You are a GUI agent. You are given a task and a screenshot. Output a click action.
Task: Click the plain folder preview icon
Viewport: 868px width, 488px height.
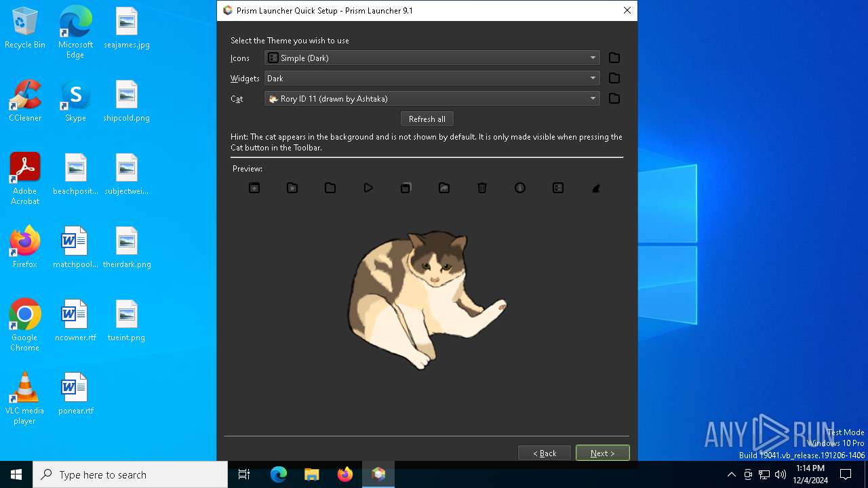pos(330,188)
